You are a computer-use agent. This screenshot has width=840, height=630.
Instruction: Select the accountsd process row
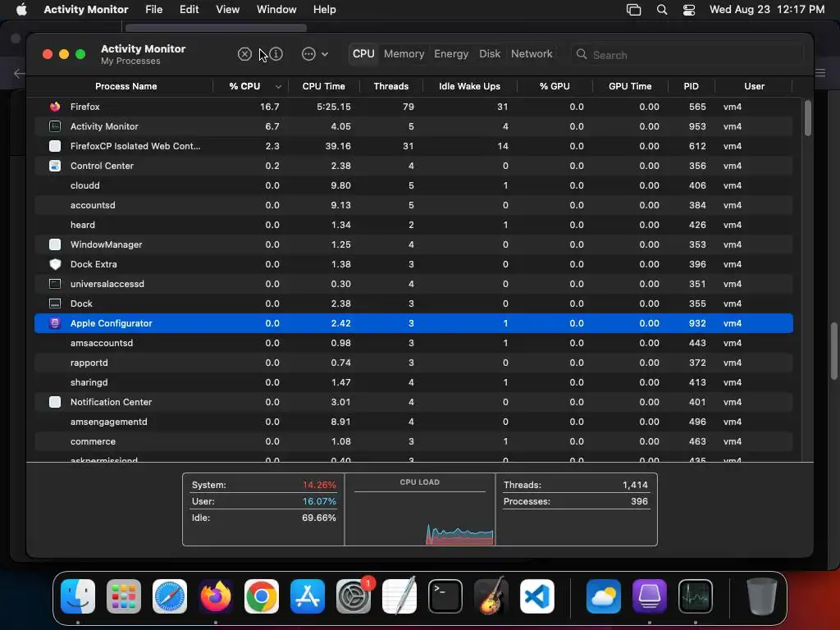click(x=413, y=205)
